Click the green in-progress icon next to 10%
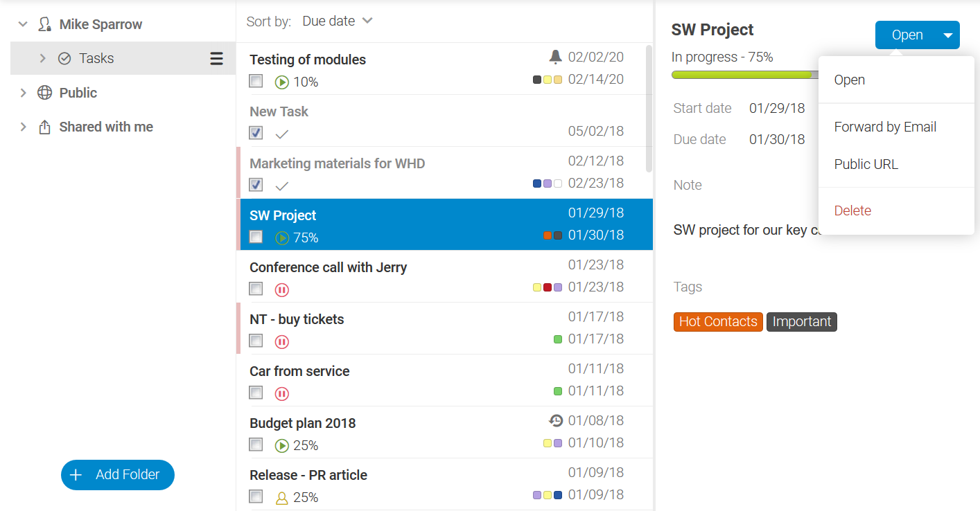 tap(281, 82)
